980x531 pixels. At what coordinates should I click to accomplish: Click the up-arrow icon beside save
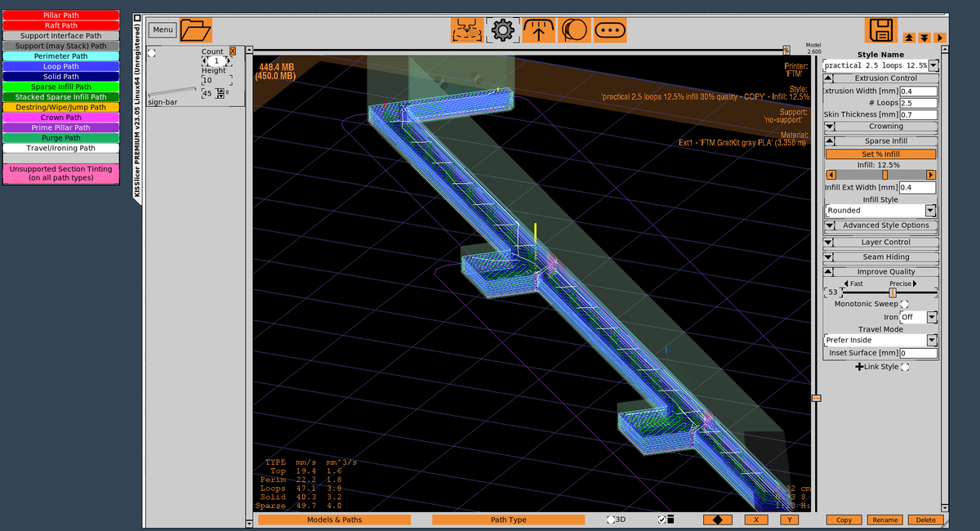[909, 38]
